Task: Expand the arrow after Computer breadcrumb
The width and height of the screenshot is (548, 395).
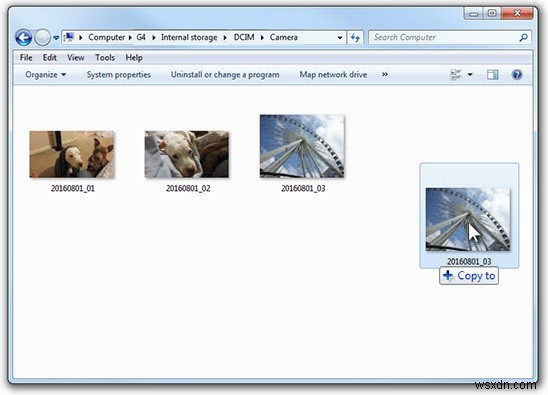Action: click(x=130, y=38)
